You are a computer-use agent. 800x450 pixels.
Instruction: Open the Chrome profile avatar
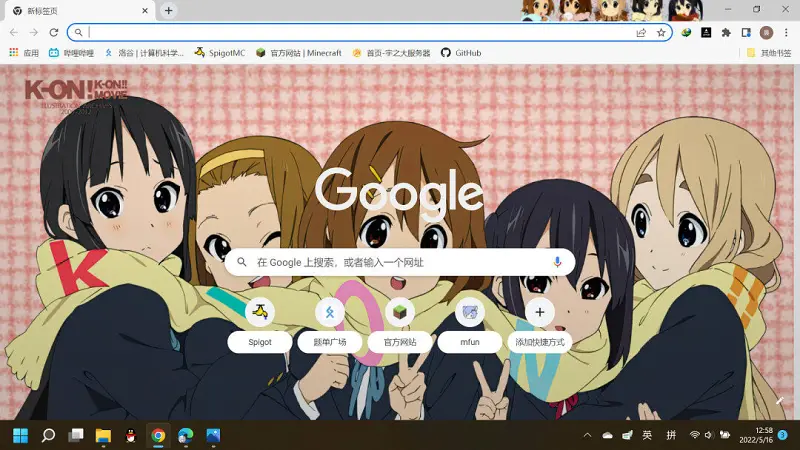pyautogui.click(x=766, y=33)
